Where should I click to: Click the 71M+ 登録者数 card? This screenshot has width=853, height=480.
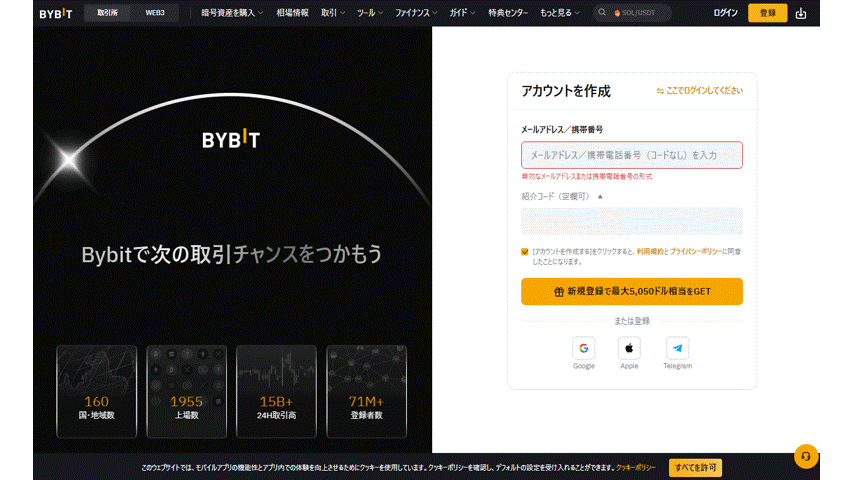pyautogui.click(x=366, y=391)
